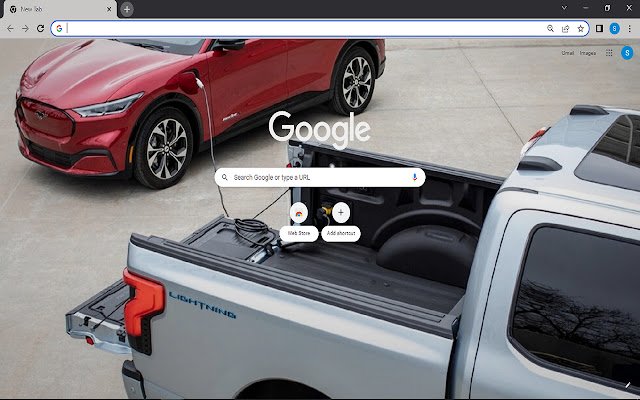
Task: Share this page via address bar icon
Action: (x=565, y=29)
